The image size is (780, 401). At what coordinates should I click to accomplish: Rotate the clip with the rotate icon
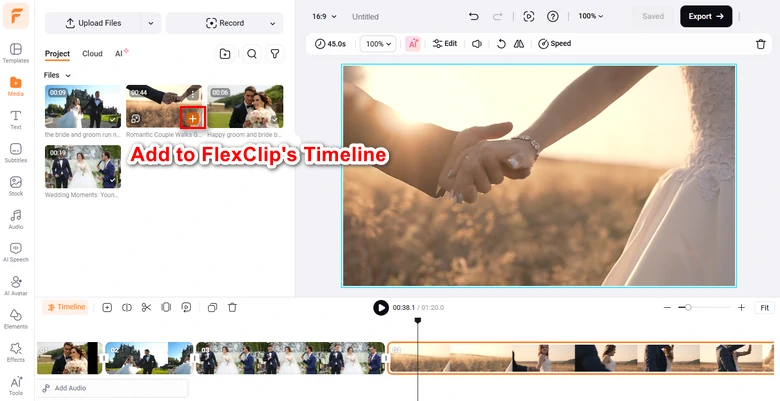pyautogui.click(x=501, y=44)
